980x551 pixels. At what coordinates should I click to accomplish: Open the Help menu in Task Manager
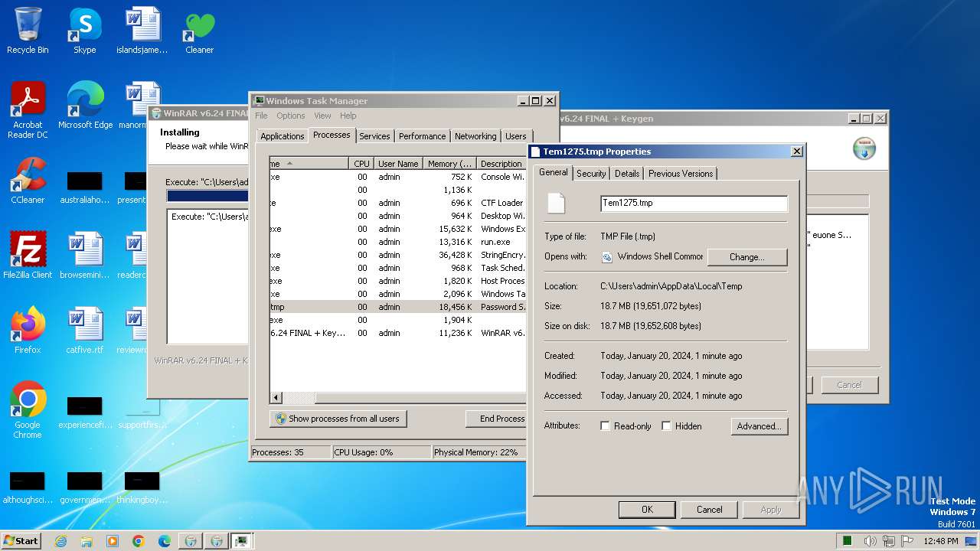coord(348,116)
